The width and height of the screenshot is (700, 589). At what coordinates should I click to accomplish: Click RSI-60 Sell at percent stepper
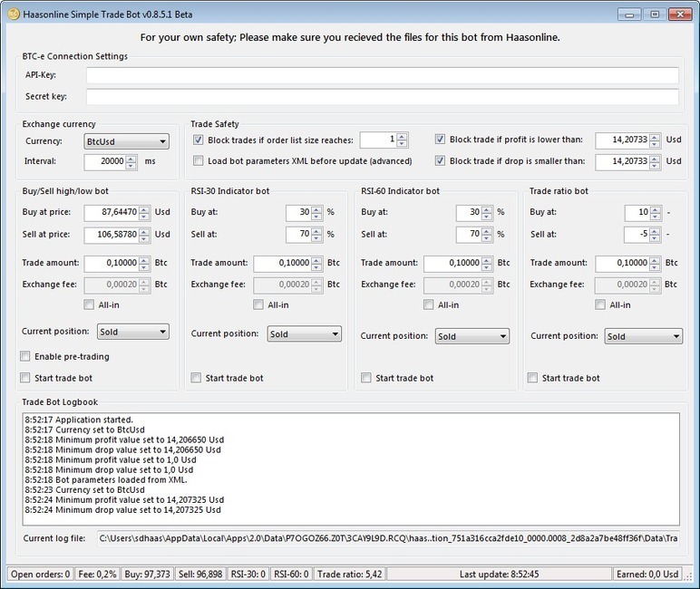487,235
